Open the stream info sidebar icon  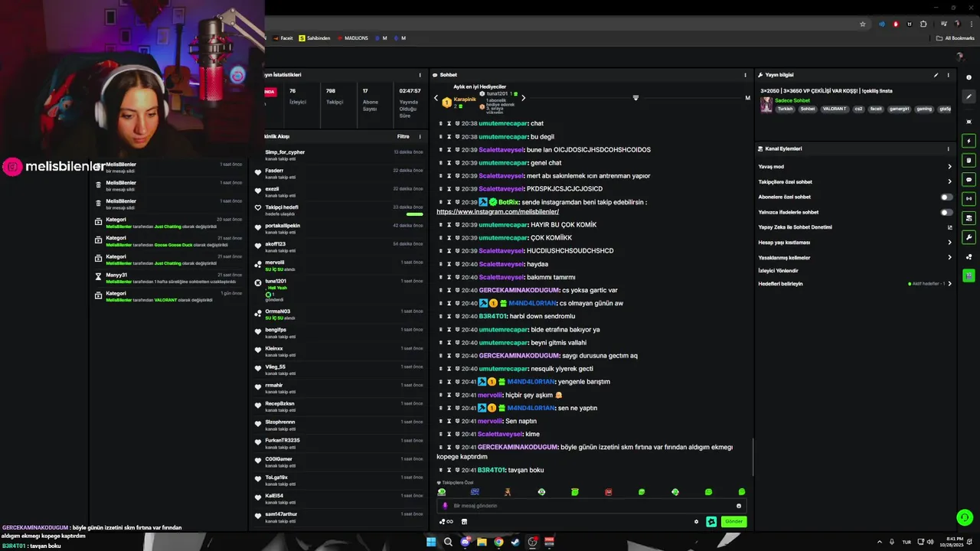point(969,77)
